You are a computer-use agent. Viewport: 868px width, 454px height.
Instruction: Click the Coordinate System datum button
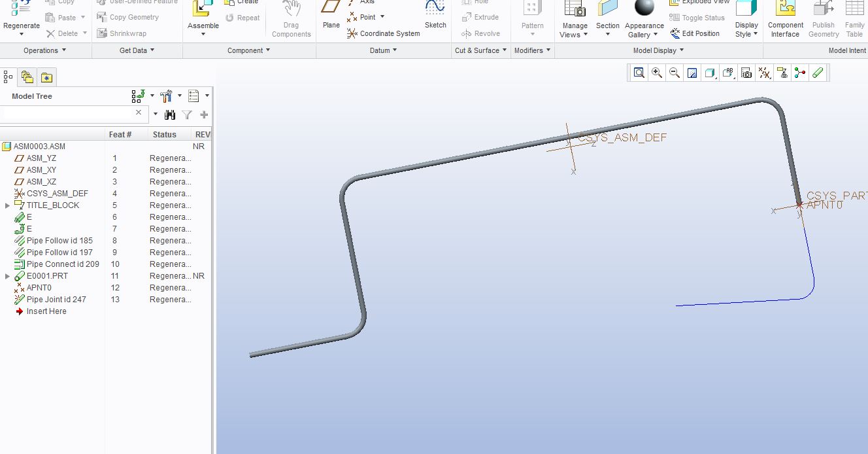pos(383,33)
